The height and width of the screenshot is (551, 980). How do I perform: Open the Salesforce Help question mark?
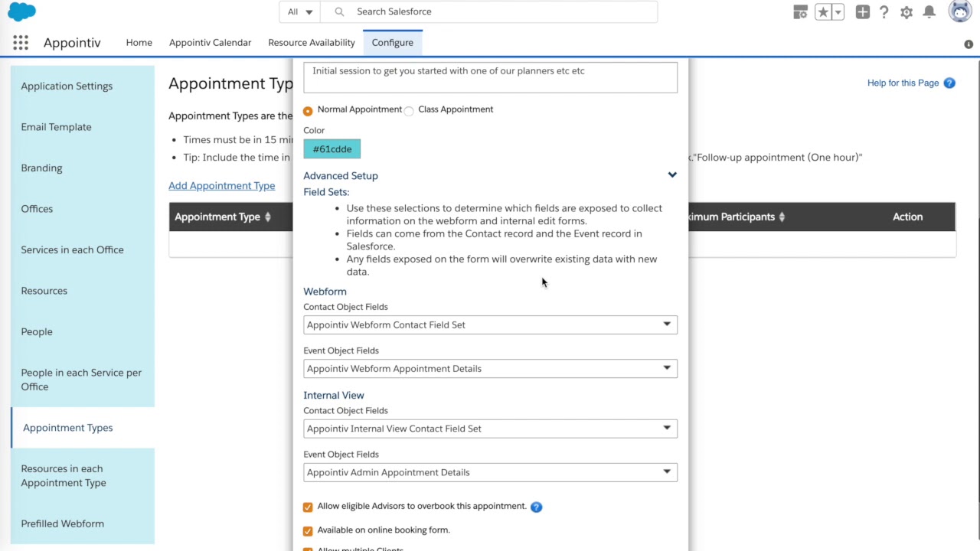(884, 12)
